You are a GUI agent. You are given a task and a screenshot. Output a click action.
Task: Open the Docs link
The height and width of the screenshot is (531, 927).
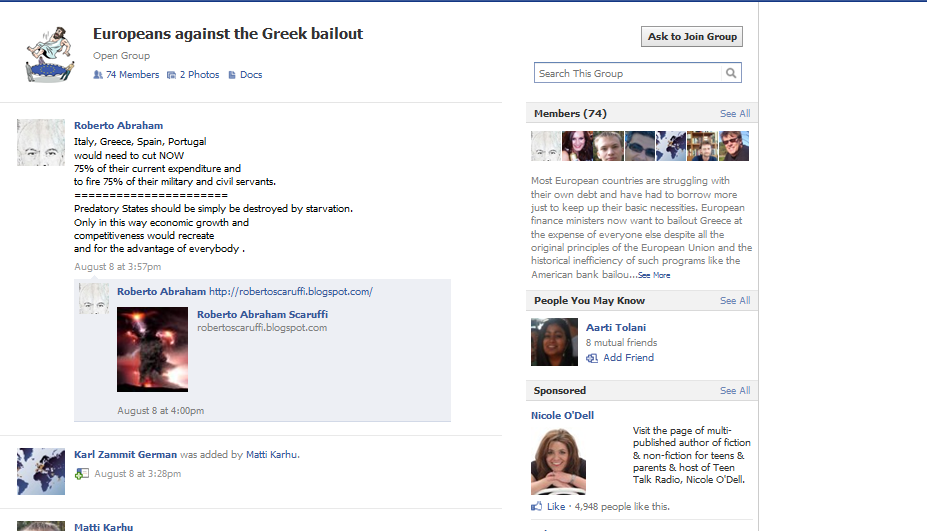[x=251, y=75]
